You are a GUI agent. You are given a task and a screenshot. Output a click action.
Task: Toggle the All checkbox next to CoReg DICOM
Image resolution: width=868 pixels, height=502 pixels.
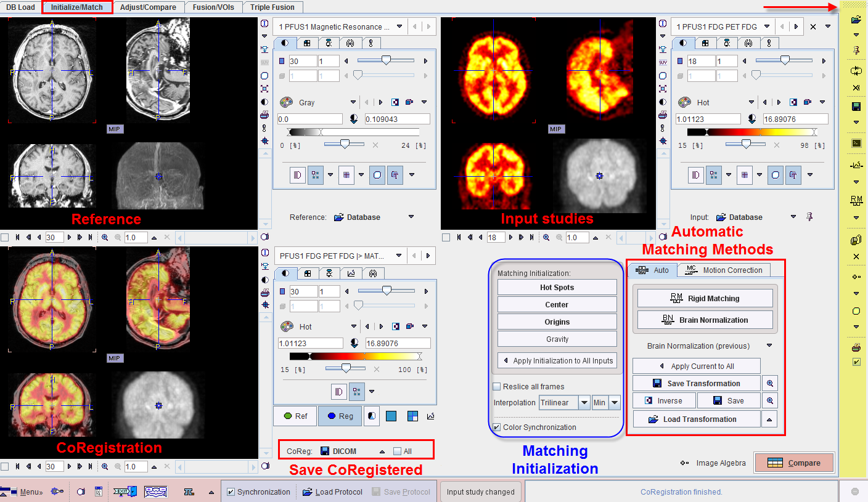[x=397, y=451]
